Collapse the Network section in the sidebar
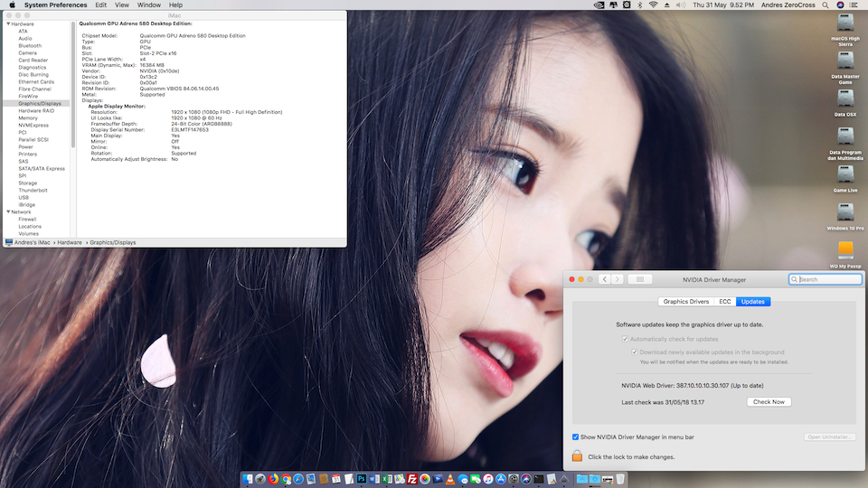Viewport: 868px width, 488px height. tap(7, 211)
